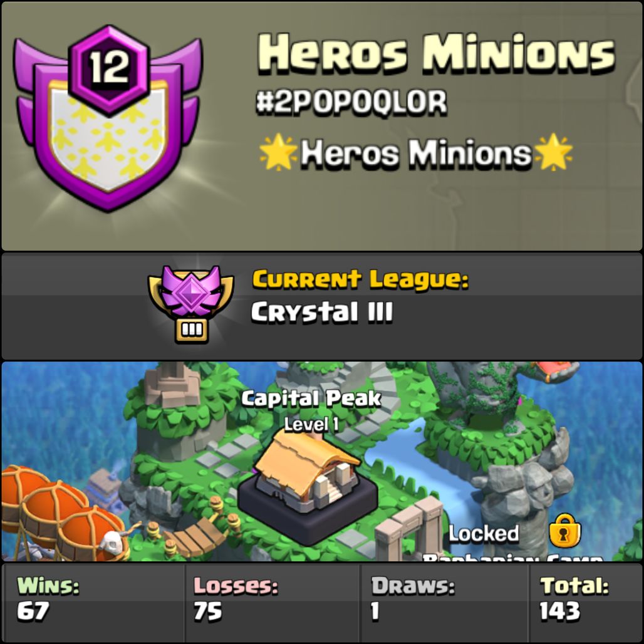Screen dimensions: 644x644
Task: Tap the Current League label
Action: [360, 279]
